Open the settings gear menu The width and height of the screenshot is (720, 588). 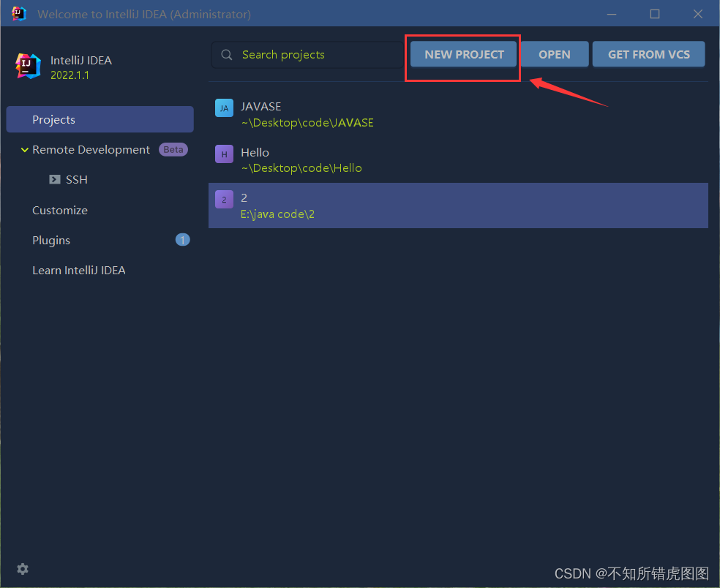click(23, 569)
